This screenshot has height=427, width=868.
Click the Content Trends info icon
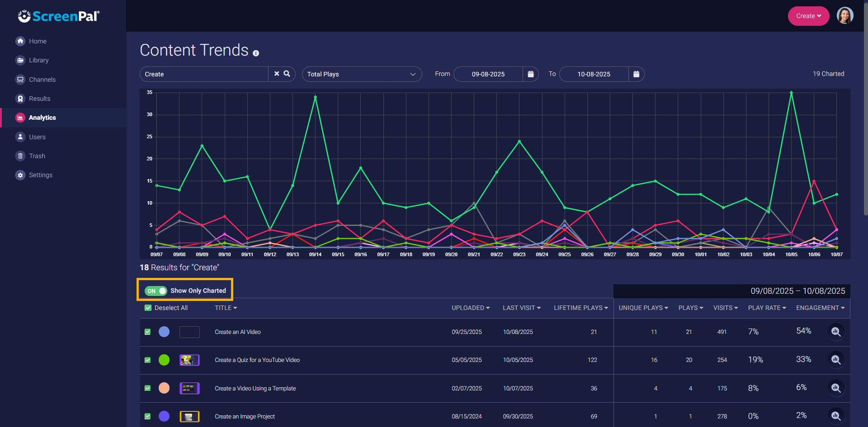pos(256,53)
